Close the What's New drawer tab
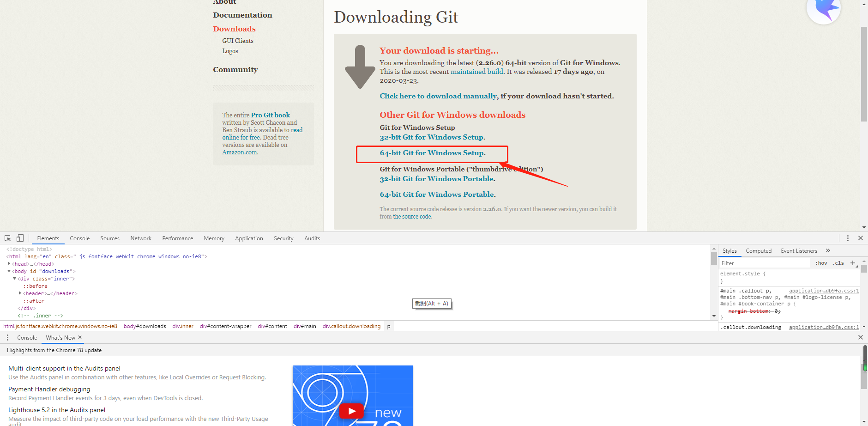Viewport: 868px width, 426px height. (80, 337)
